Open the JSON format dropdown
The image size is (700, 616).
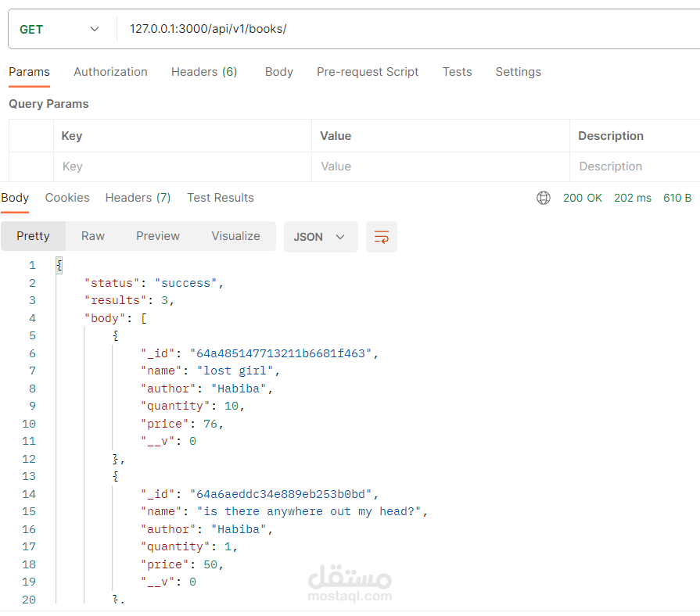pos(320,237)
